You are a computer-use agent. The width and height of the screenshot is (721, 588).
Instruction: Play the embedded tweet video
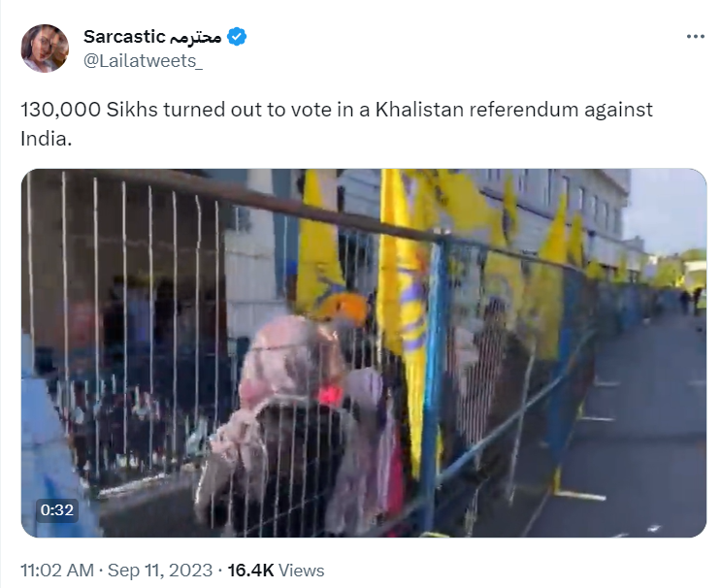pyautogui.click(x=364, y=352)
